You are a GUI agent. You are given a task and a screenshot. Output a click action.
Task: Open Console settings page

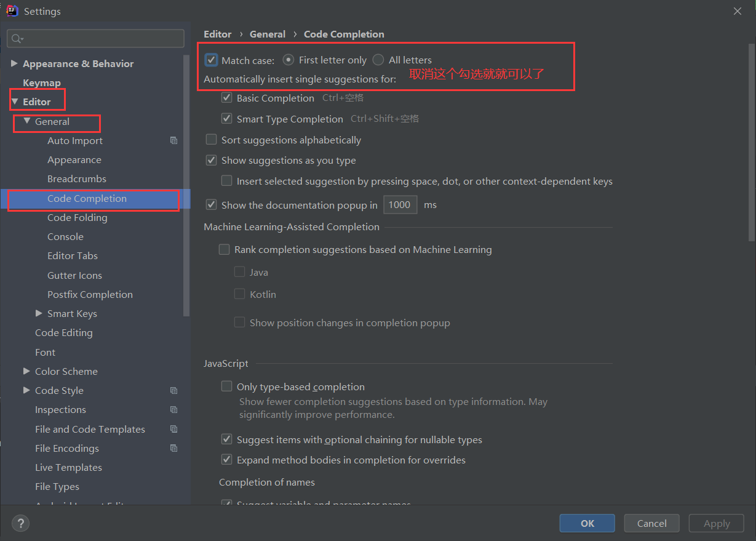pos(65,237)
